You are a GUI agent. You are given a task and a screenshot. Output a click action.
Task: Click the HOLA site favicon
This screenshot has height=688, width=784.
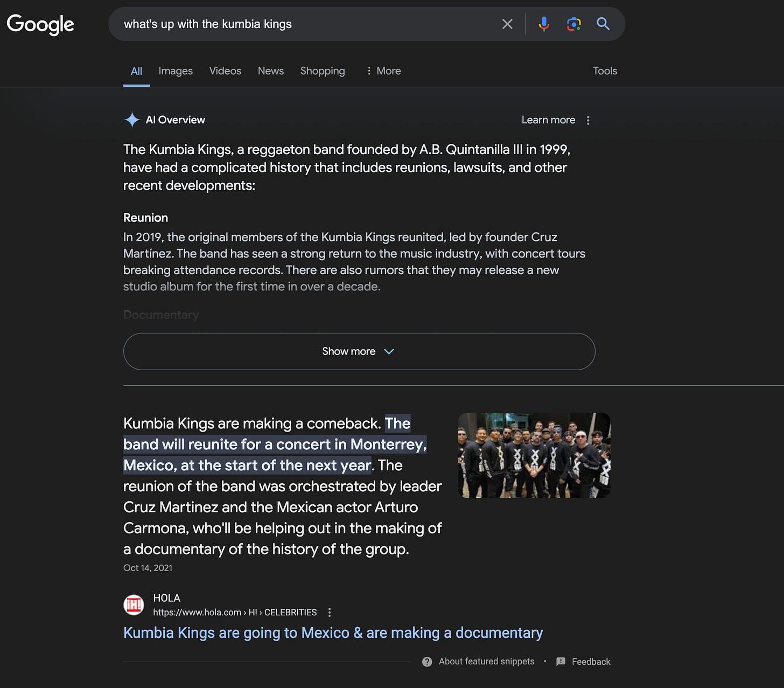coord(134,605)
